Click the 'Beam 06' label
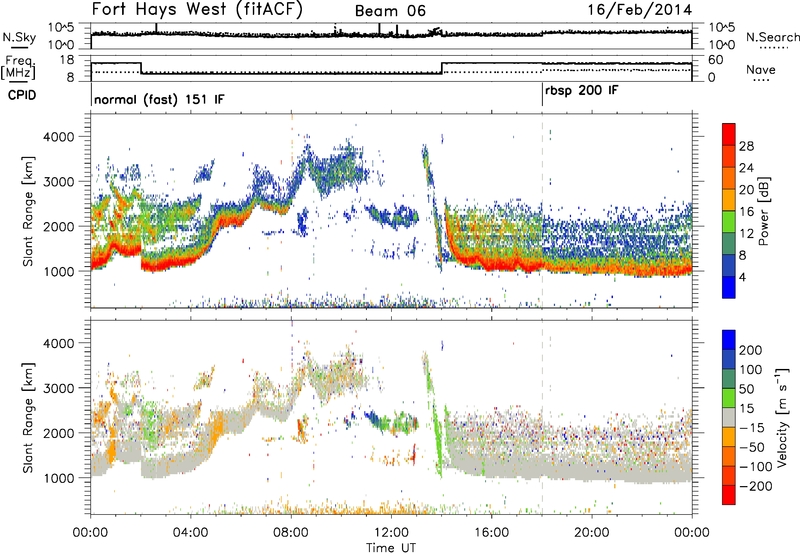The height and width of the screenshot is (554, 800). 390,11
